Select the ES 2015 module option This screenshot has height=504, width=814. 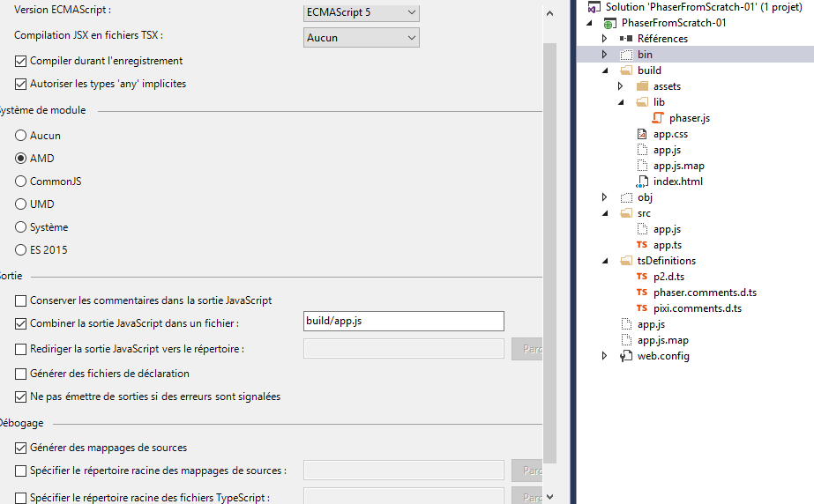click(21, 250)
